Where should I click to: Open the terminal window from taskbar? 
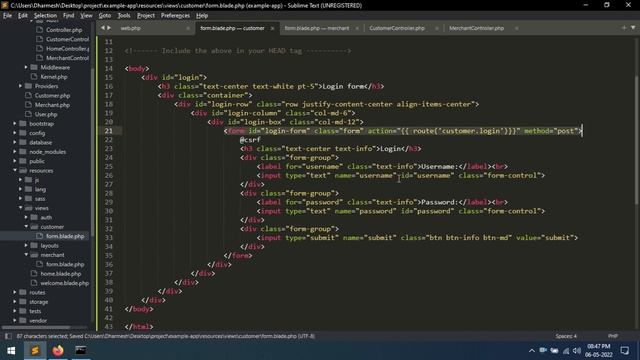(x=81, y=351)
